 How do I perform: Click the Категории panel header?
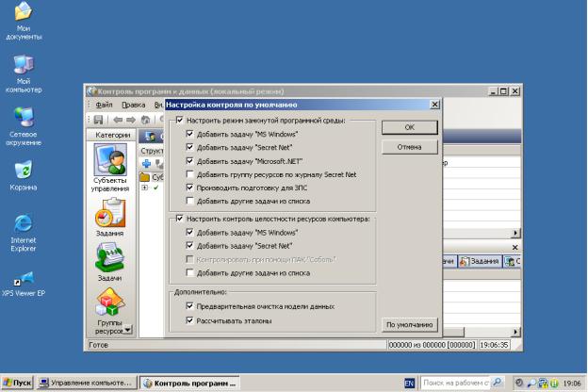coord(112,135)
